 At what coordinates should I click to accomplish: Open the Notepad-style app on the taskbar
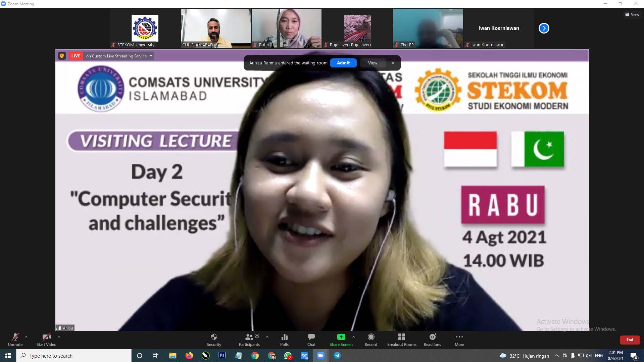[x=238, y=356]
